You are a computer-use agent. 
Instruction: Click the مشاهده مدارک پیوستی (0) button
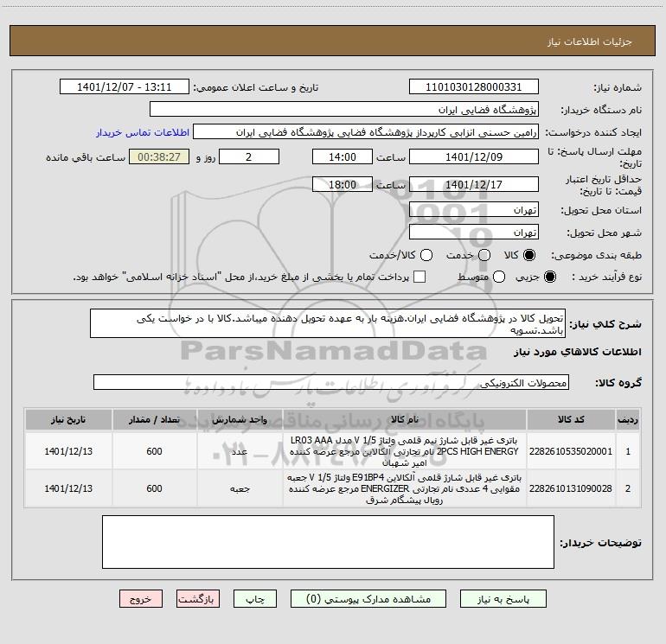(x=368, y=599)
